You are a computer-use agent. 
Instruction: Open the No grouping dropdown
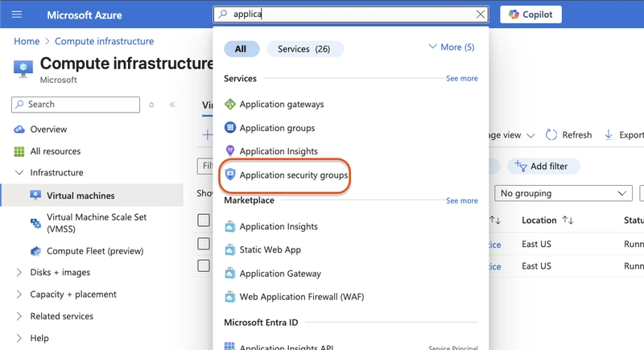[x=563, y=193]
